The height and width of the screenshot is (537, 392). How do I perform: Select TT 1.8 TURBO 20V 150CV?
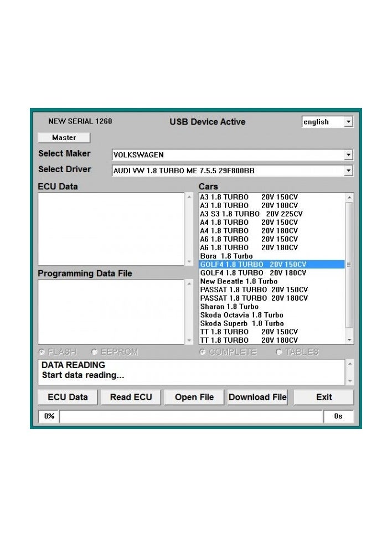click(272, 332)
